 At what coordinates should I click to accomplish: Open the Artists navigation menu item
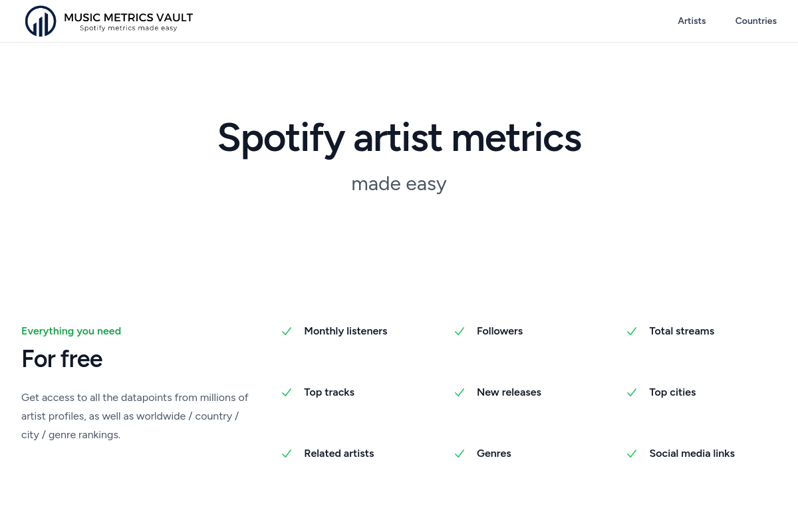point(692,21)
